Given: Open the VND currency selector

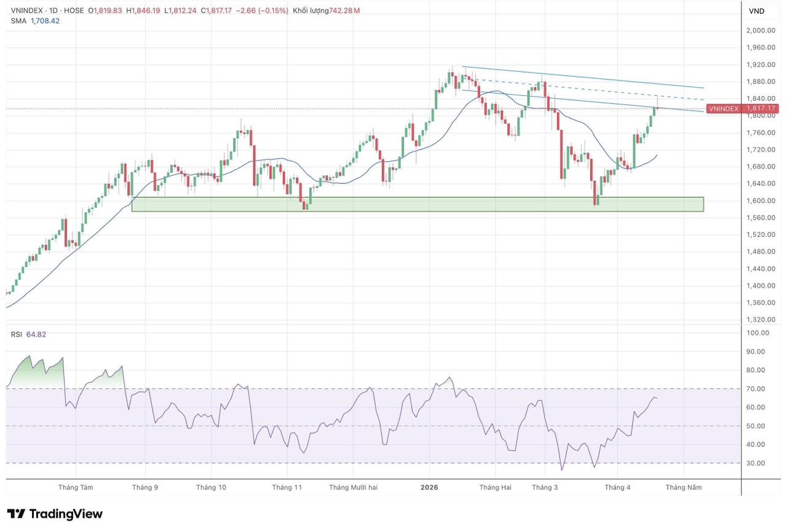Looking at the screenshot, I should coord(756,11).
